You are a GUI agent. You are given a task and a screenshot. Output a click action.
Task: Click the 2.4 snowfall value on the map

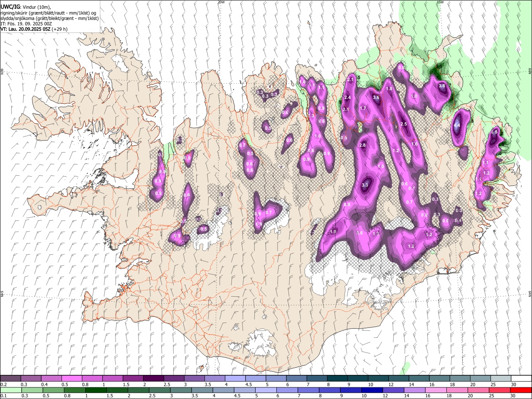click(347, 97)
